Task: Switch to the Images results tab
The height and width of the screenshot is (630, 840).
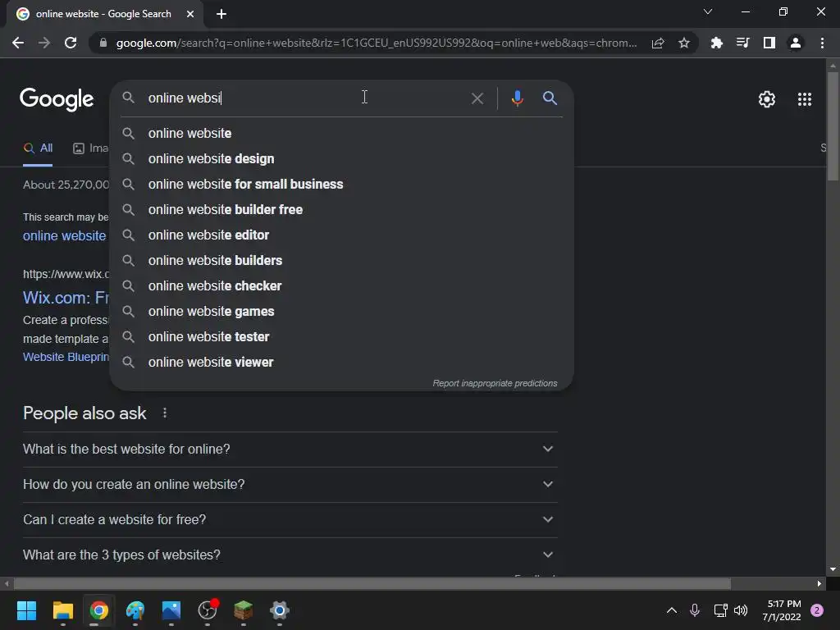Action: tap(90, 148)
